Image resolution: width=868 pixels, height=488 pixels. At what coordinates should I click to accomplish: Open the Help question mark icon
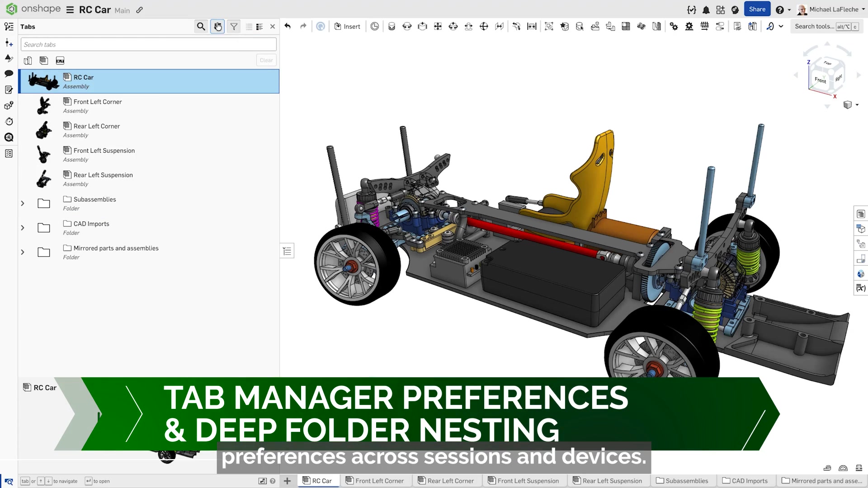(x=780, y=10)
